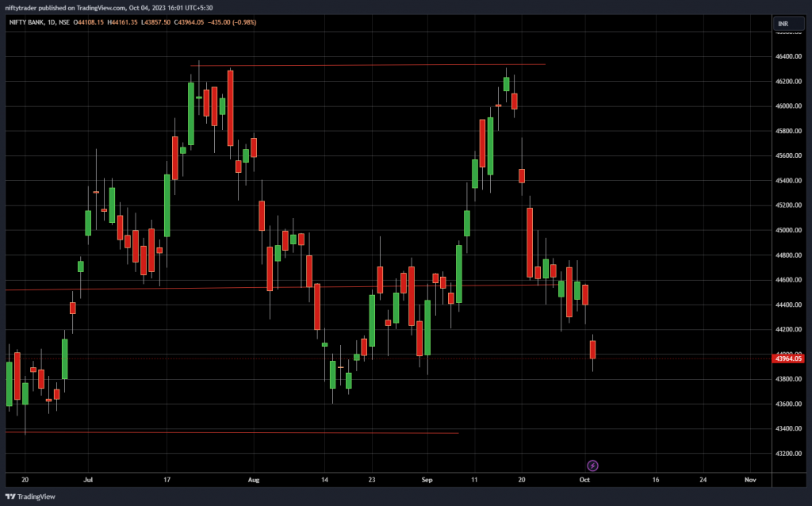Click the latest red candle near 44000
The height and width of the screenshot is (506, 812).
(592, 350)
